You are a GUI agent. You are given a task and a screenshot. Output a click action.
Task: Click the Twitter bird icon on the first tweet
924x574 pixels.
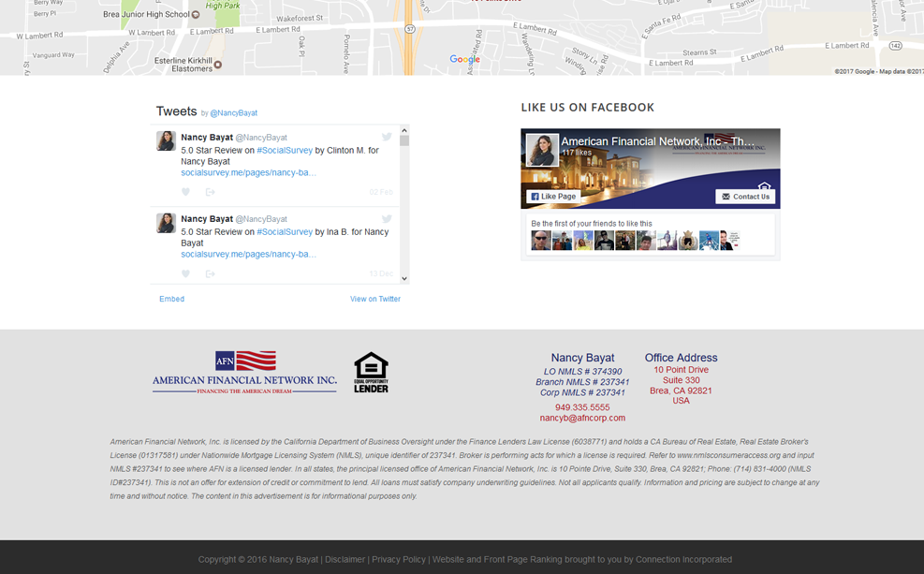point(386,138)
